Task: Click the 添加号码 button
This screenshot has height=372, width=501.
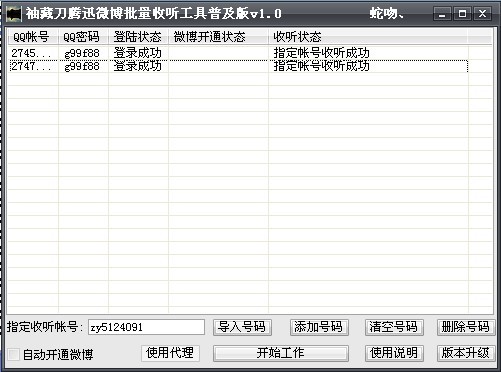Action: (x=319, y=327)
